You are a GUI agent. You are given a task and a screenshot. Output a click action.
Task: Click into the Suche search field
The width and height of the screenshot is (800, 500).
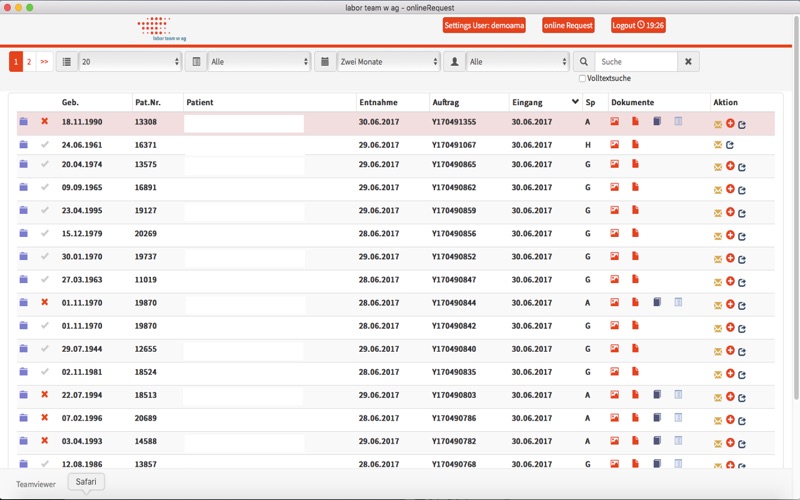636,62
